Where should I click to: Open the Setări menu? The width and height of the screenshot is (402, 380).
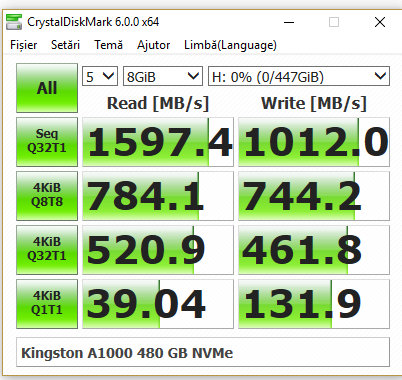65,45
